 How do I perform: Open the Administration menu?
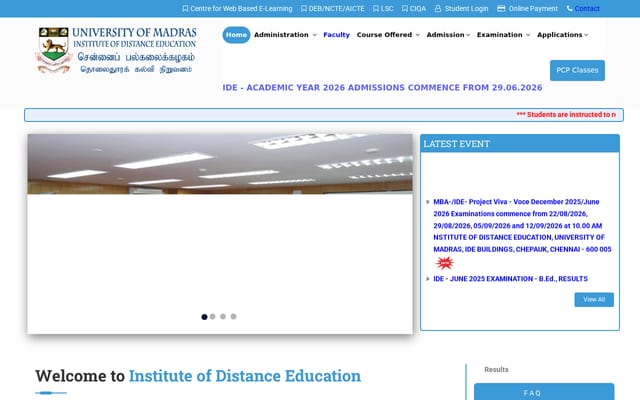[281, 35]
